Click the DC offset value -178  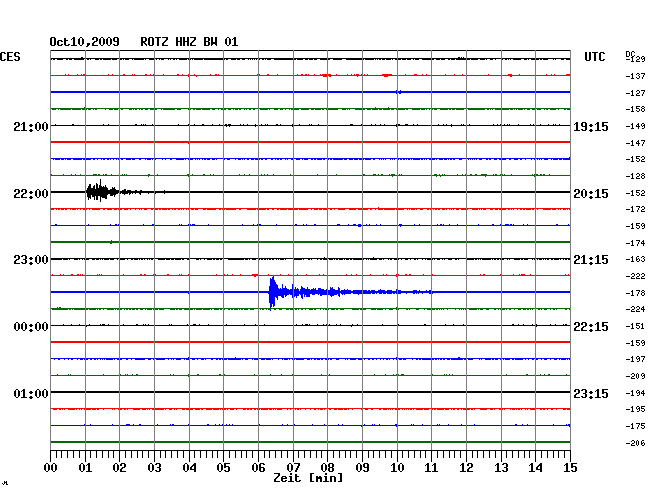[635, 293]
